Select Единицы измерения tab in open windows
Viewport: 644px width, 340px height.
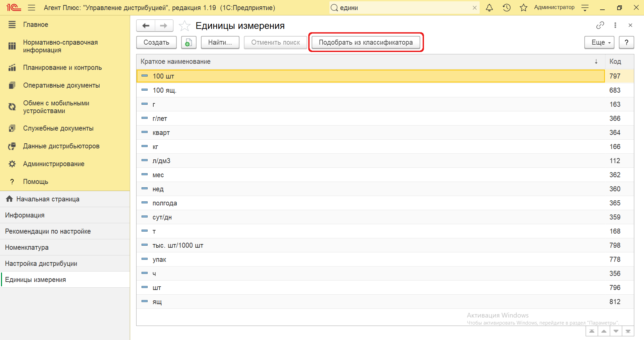pyautogui.click(x=65, y=280)
